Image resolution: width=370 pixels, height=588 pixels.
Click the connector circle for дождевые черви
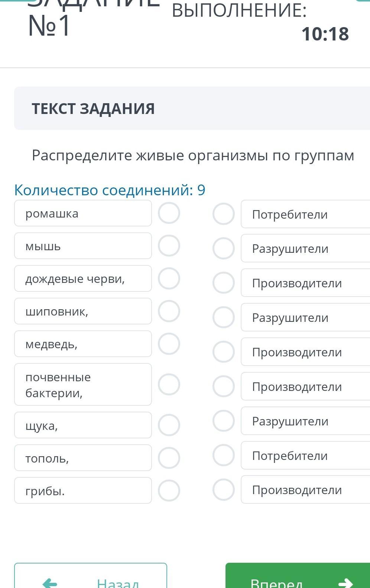click(x=169, y=278)
